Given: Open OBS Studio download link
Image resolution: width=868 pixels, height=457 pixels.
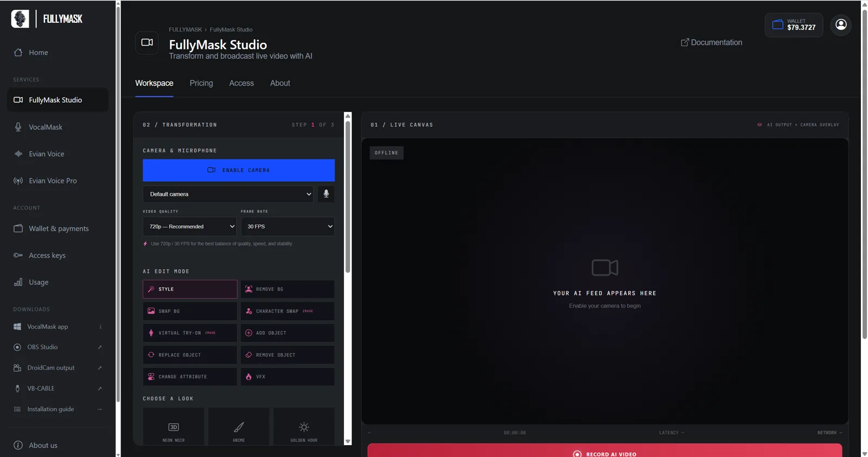Looking at the screenshot, I should [58, 347].
